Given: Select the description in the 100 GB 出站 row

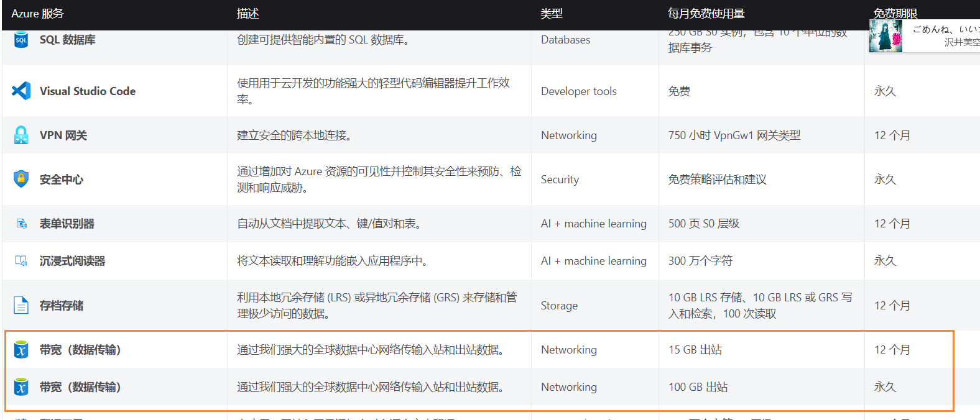Looking at the screenshot, I should tap(371, 387).
